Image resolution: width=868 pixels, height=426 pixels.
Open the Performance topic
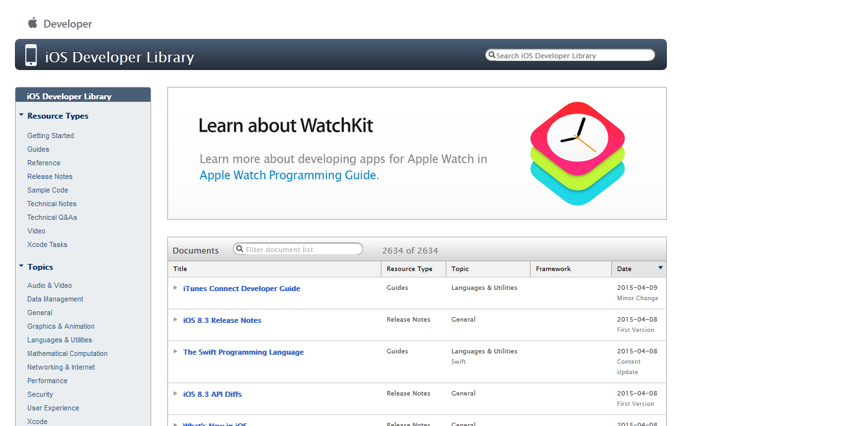point(47,381)
